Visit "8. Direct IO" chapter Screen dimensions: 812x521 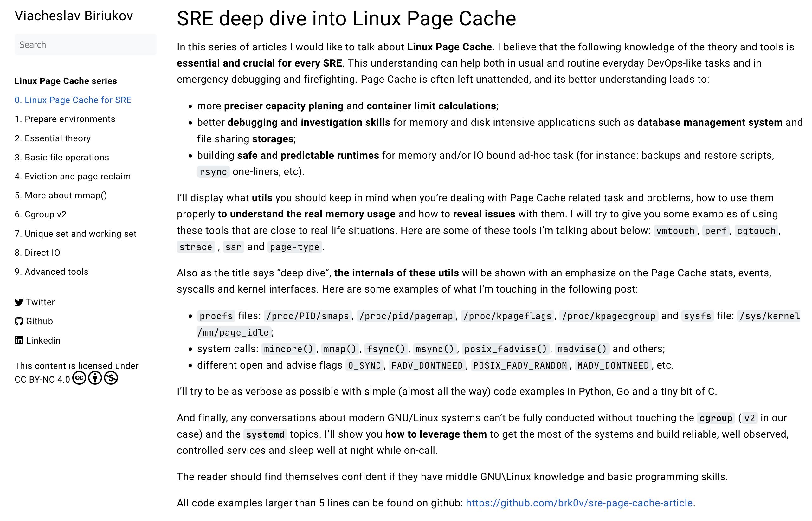coord(37,253)
